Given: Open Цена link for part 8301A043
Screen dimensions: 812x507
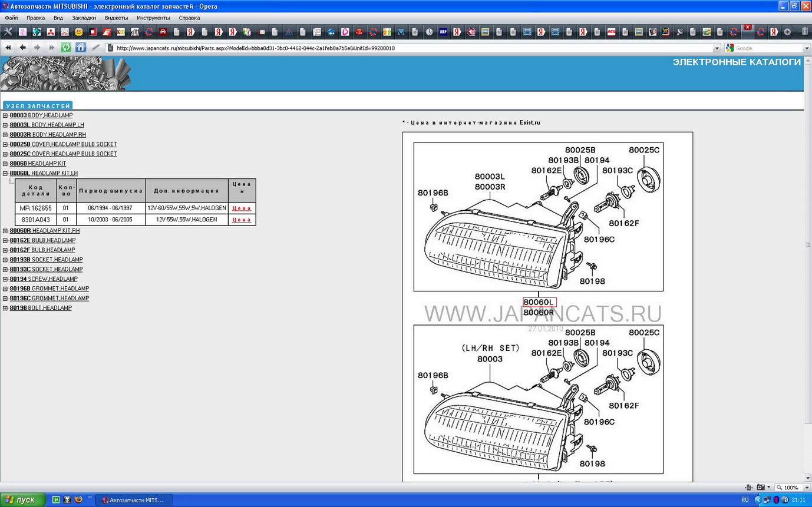Looking at the screenshot, I should tap(242, 220).
